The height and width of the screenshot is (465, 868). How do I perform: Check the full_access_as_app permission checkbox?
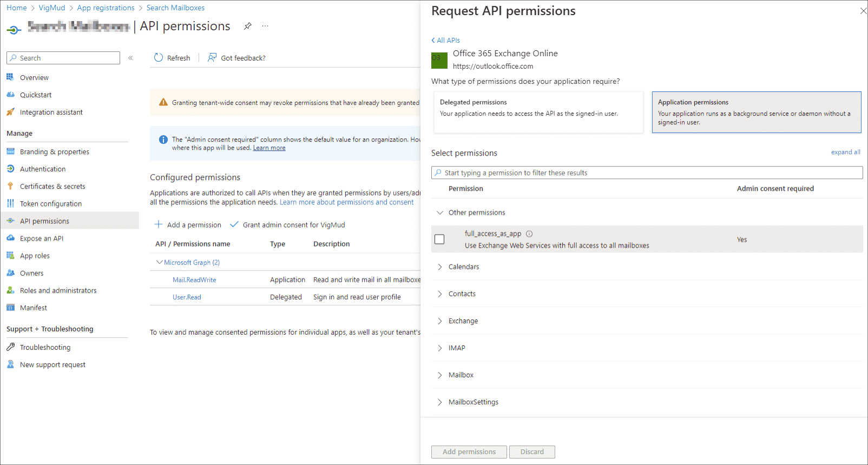(439, 239)
